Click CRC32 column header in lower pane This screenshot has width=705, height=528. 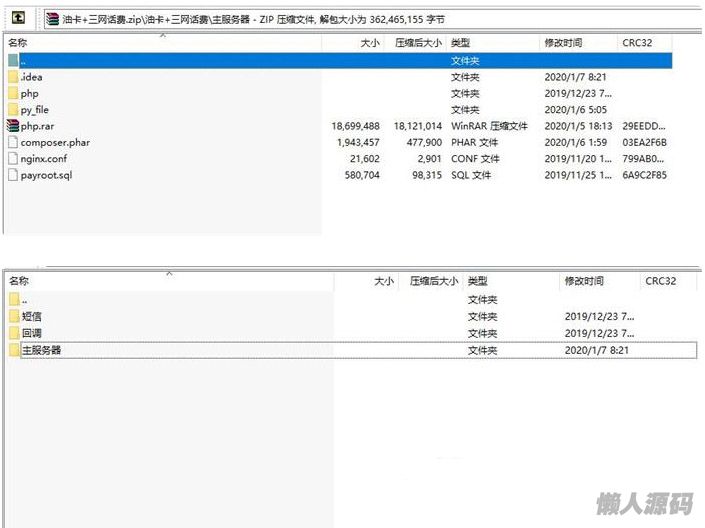661,282
